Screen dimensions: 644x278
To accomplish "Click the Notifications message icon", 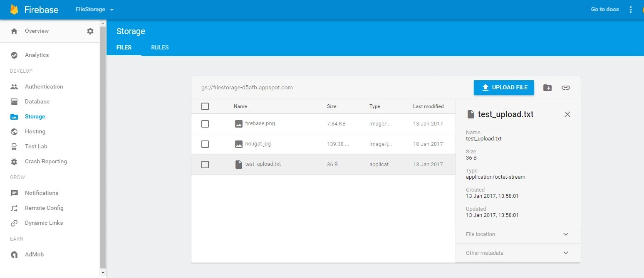I will [14, 193].
